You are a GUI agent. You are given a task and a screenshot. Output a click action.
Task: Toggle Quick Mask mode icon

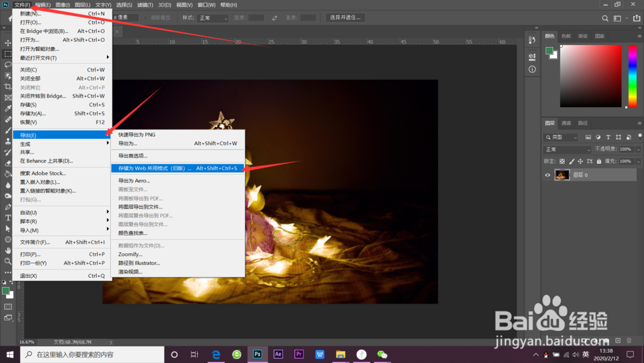tap(8, 307)
